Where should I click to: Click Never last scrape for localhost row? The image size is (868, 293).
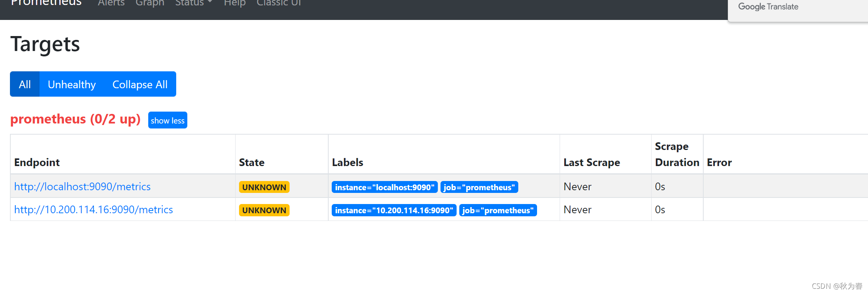(578, 186)
